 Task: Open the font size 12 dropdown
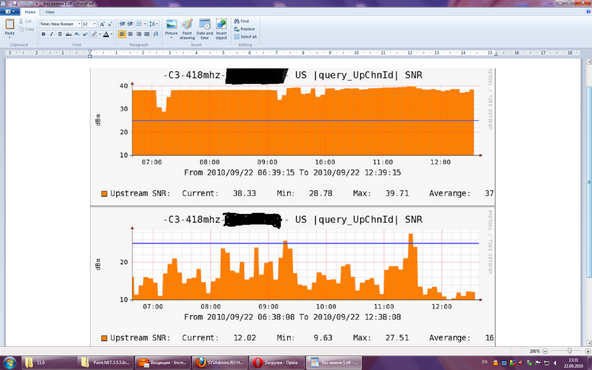coord(94,24)
